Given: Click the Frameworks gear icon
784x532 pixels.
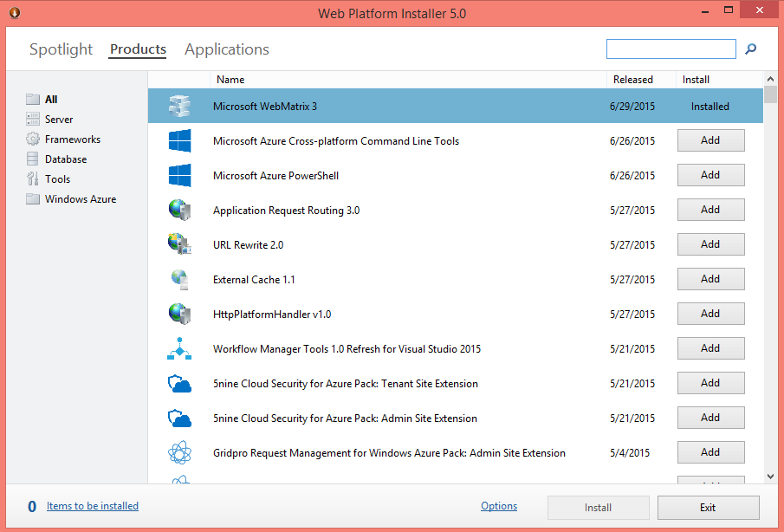Looking at the screenshot, I should click(x=33, y=139).
